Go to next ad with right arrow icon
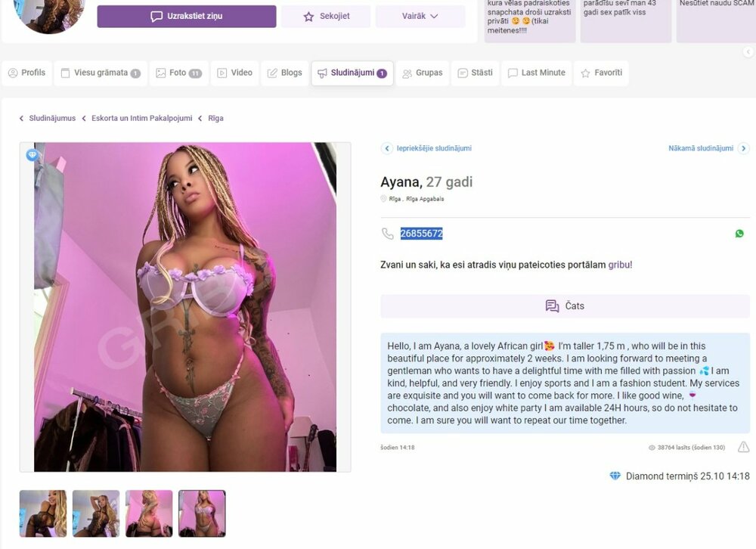Image resolution: width=756 pixels, height=549 pixels. (x=743, y=148)
